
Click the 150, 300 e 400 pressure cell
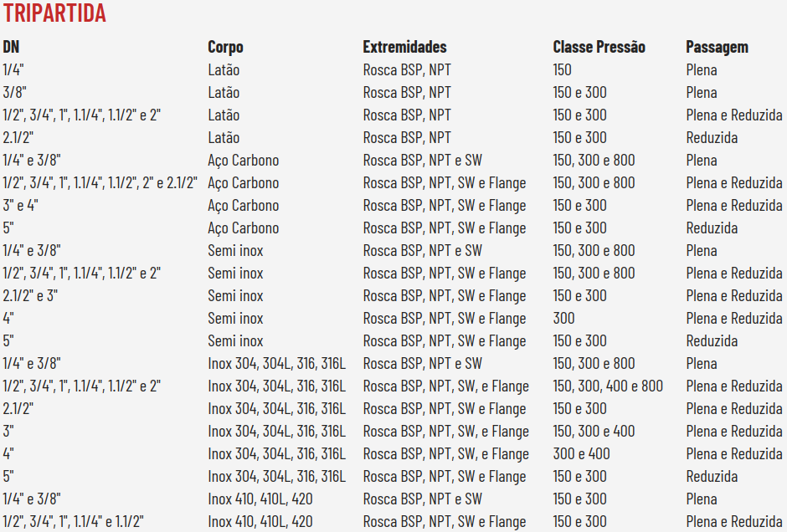pyautogui.click(x=594, y=432)
